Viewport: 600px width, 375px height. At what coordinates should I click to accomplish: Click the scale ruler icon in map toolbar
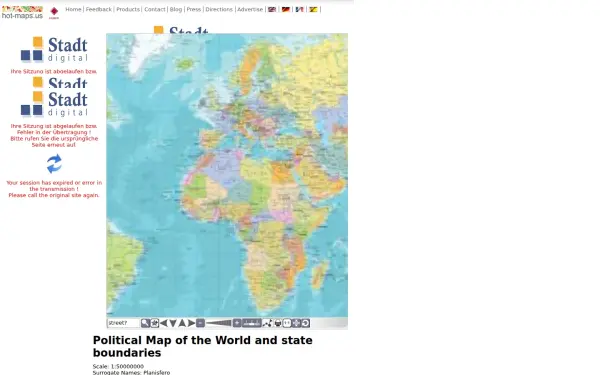pos(252,323)
